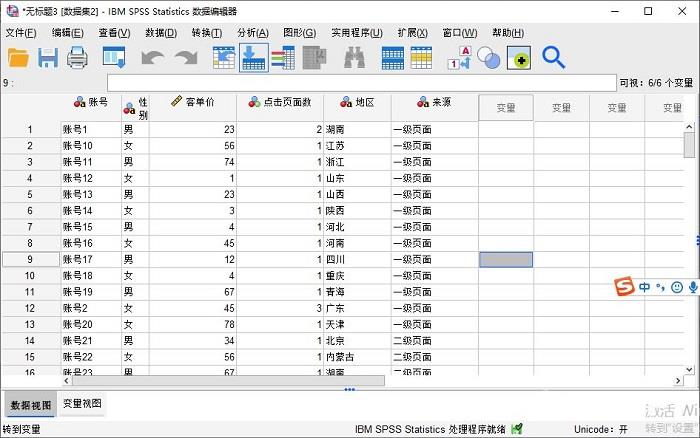
Task: Select the 账号 column header
Action: pos(91,108)
